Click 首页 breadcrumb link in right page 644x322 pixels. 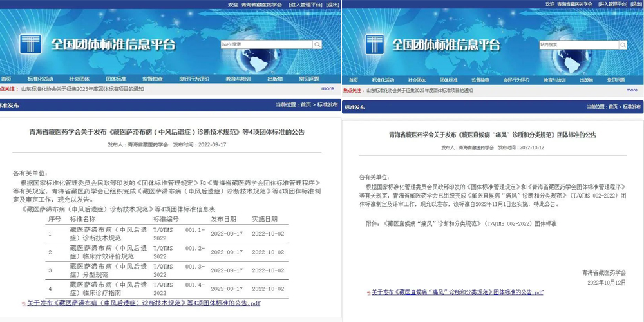coord(613,107)
